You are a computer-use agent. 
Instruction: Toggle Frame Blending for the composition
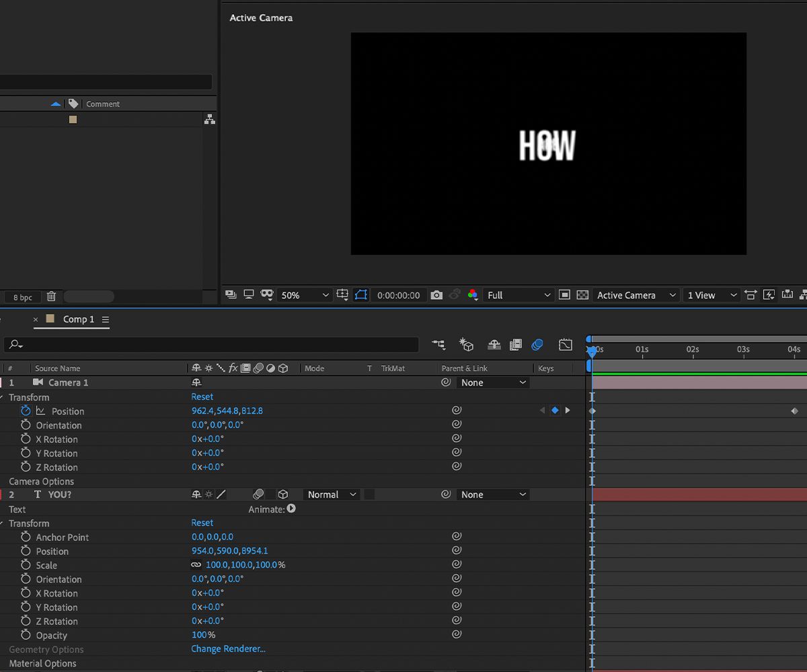click(x=516, y=344)
